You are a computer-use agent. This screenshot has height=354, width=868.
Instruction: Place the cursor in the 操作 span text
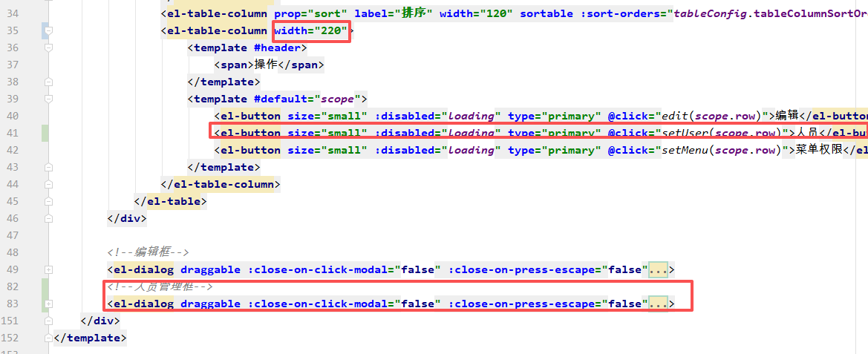coord(265,65)
